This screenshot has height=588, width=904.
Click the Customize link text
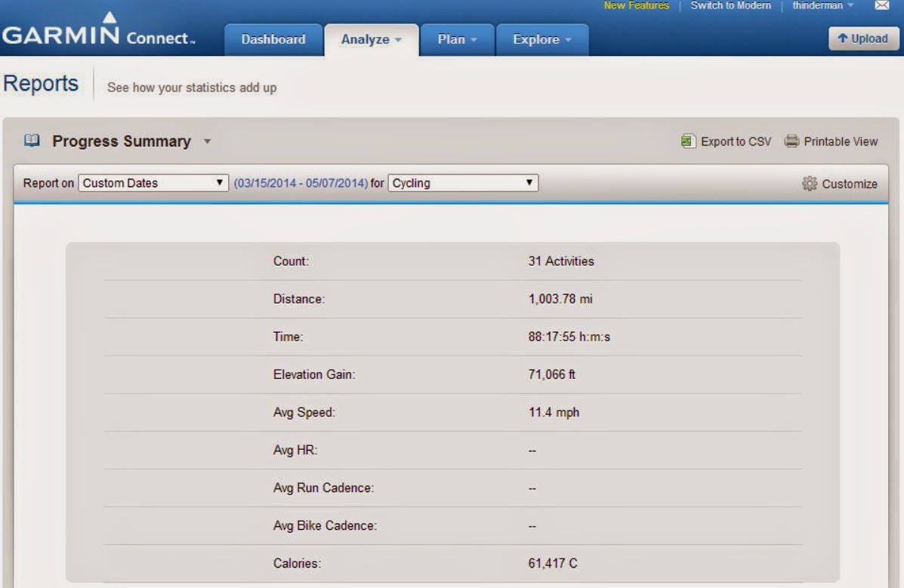849,184
